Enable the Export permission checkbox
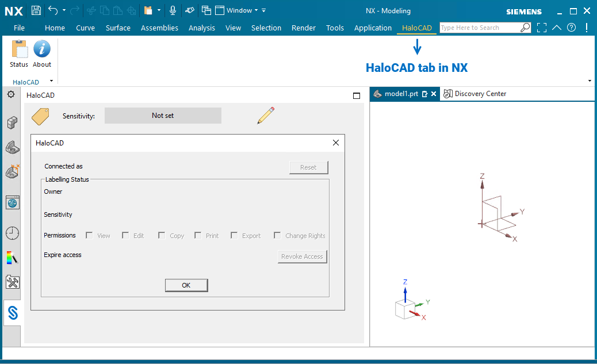The height and width of the screenshot is (364, 597). click(x=234, y=235)
